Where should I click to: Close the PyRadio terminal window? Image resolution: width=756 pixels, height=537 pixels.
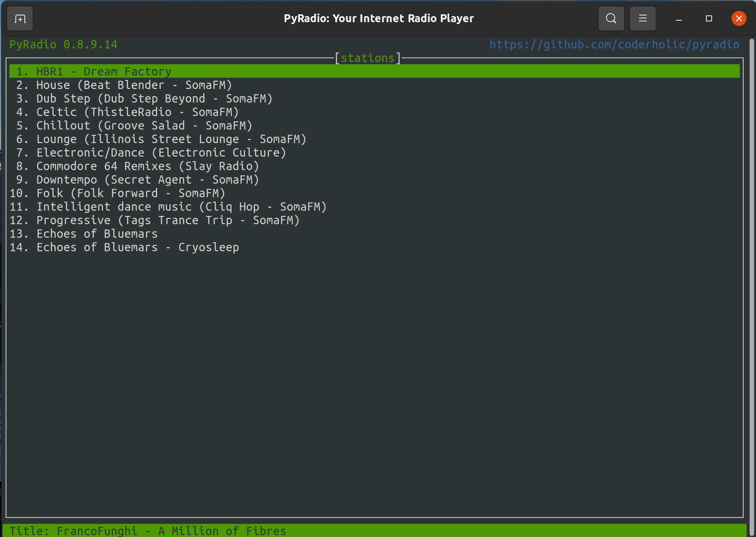coord(739,18)
